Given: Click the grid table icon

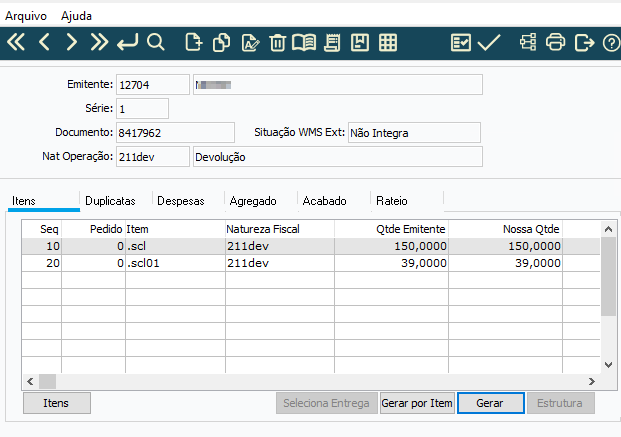Looking at the screenshot, I should click(388, 42).
